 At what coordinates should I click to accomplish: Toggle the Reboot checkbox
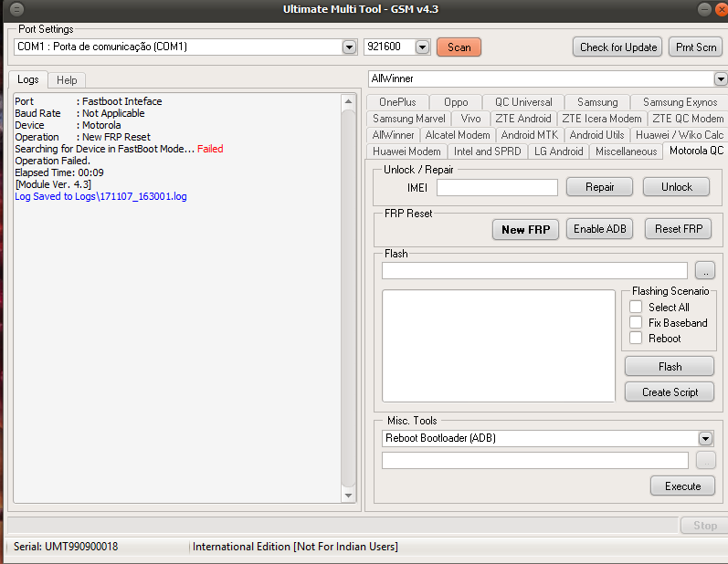[636, 338]
